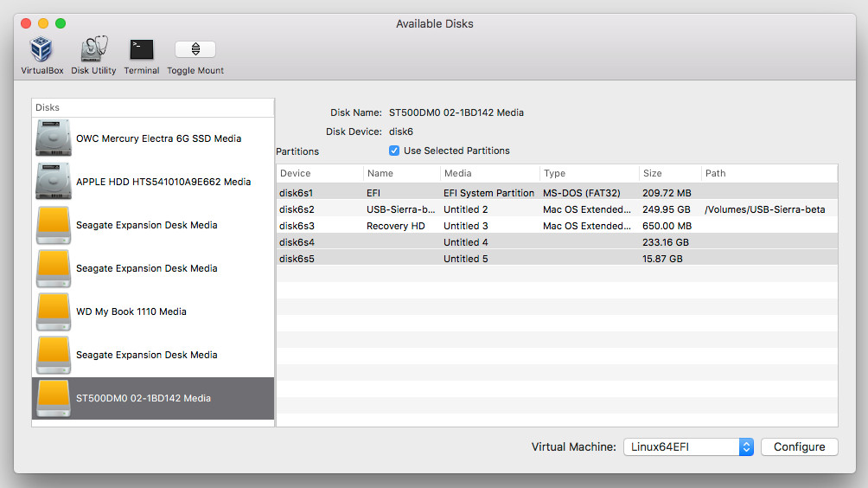Open the Virtual Machine Linux64EFI dropdown
Screen dimensions: 868x488
coord(689,447)
